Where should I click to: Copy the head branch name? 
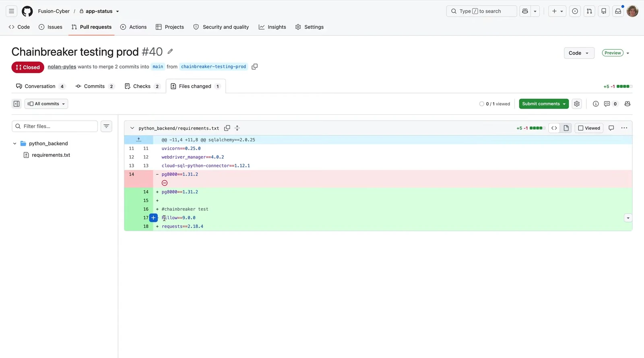(x=254, y=67)
